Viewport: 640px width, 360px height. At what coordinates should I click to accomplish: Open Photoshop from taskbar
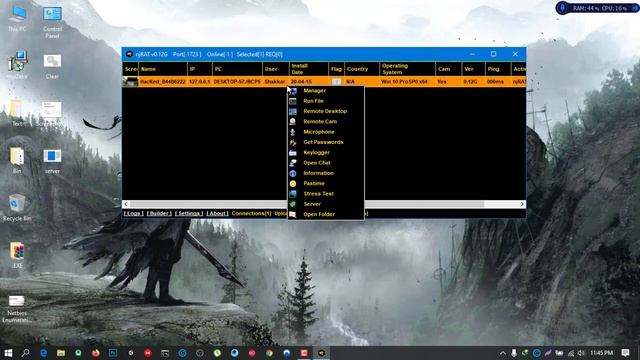coord(113,353)
